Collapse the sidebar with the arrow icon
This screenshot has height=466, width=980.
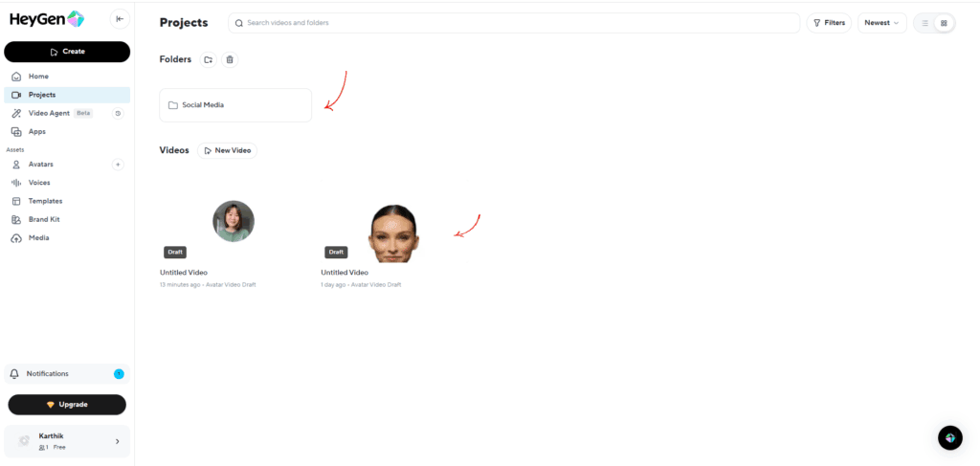tap(120, 19)
